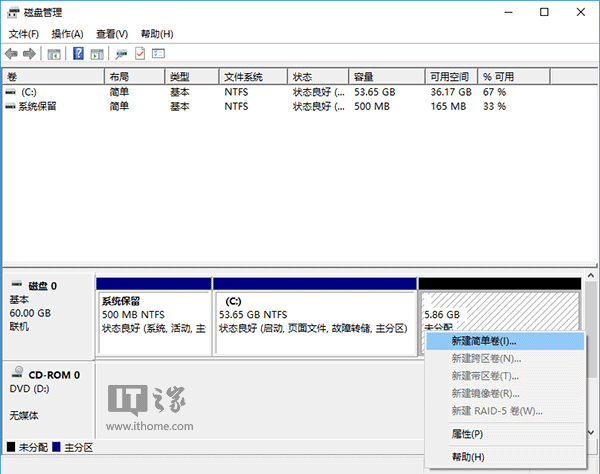Select the 系统保留 500 MB partition block

coord(154,317)
